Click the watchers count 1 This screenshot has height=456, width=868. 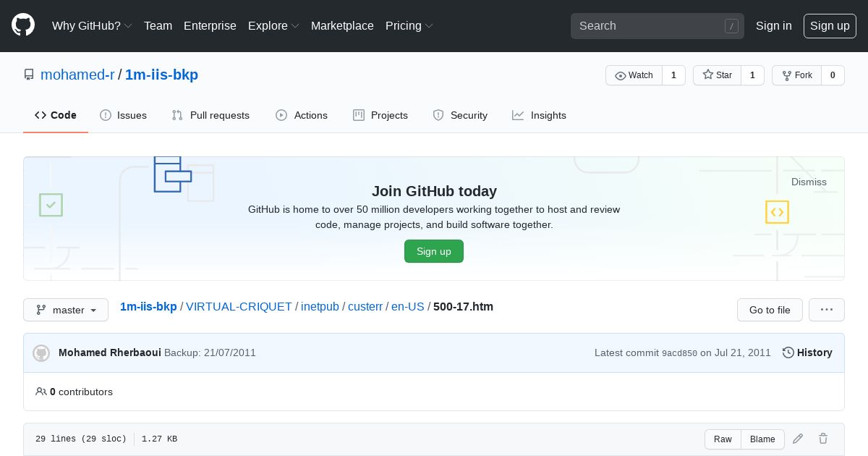tap(673, 75)
